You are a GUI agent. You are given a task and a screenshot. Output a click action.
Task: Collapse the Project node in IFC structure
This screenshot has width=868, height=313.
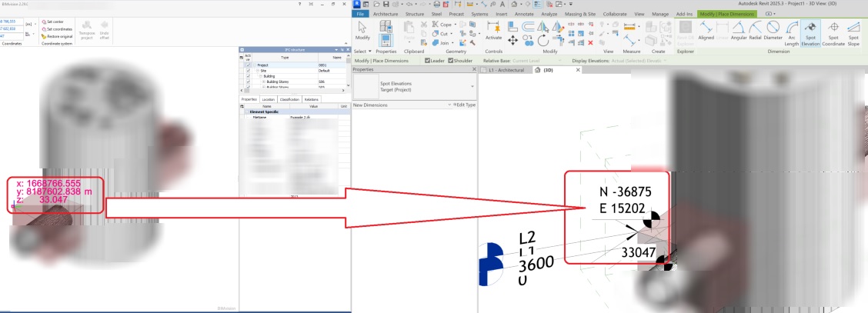[255, 65]
